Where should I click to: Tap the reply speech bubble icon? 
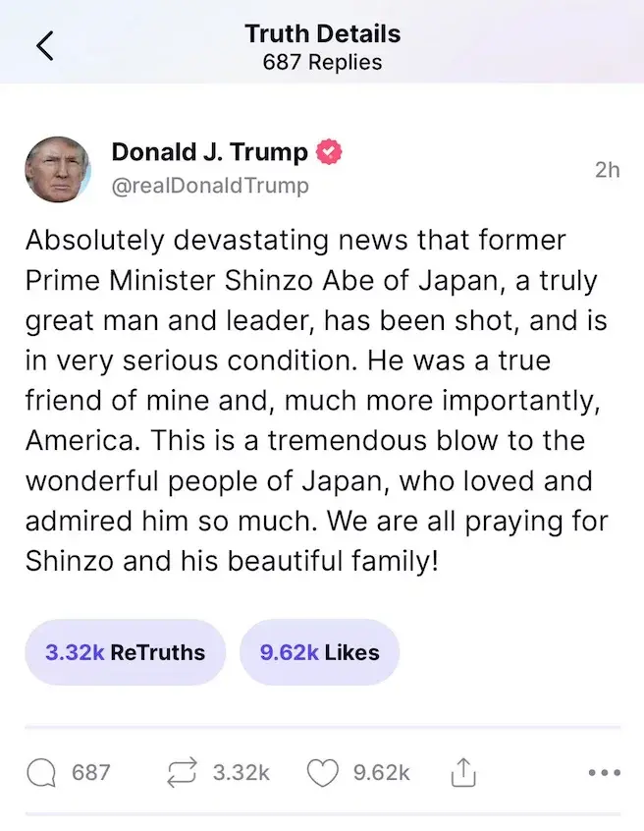(41, 773)
